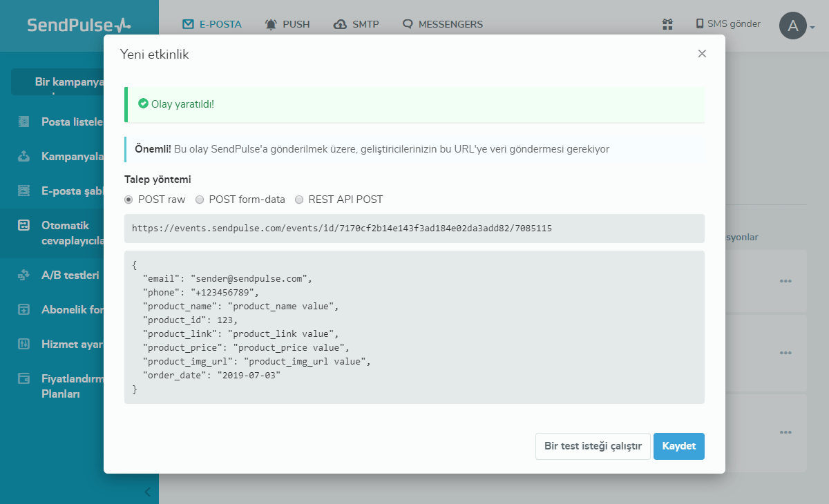Image resolution: width=829 pixels, height=504 pixels.
Task: Open the first row's three-dot options menu
Action: click(x=785, y=281)
